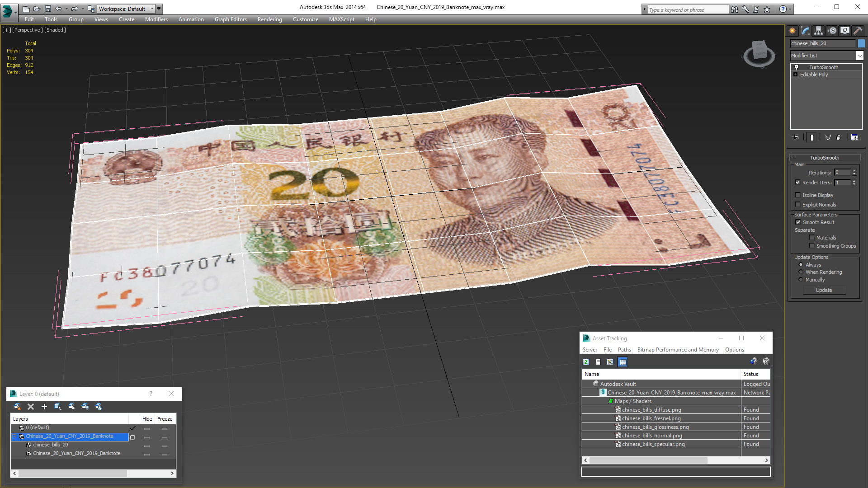The width and height of the screenshot is (868, 488).
Task: Expand the Editable Poly plus sign in stack
Action: point(795,75)
